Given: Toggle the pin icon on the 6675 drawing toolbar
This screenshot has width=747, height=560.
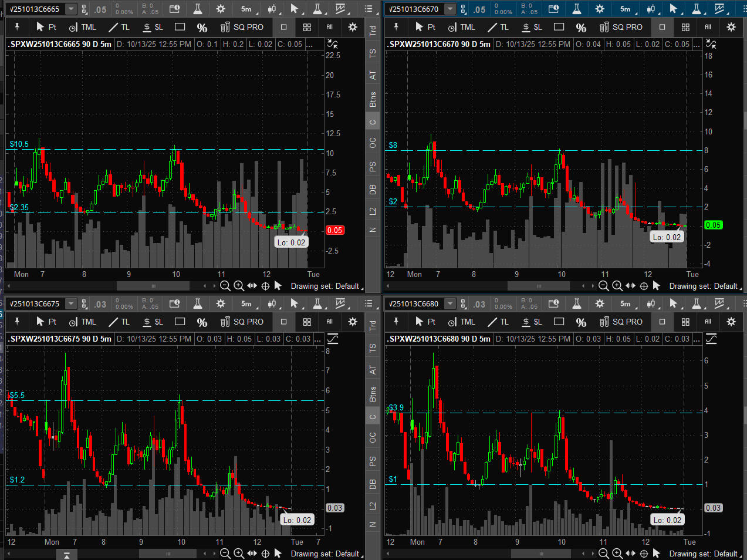Looking at the screenshot, I should click(x=17, y=321).
